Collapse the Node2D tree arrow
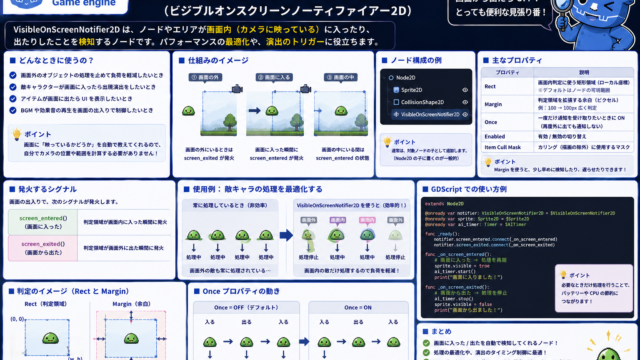Viewport: 640px width, 360px height. [384, 78]
